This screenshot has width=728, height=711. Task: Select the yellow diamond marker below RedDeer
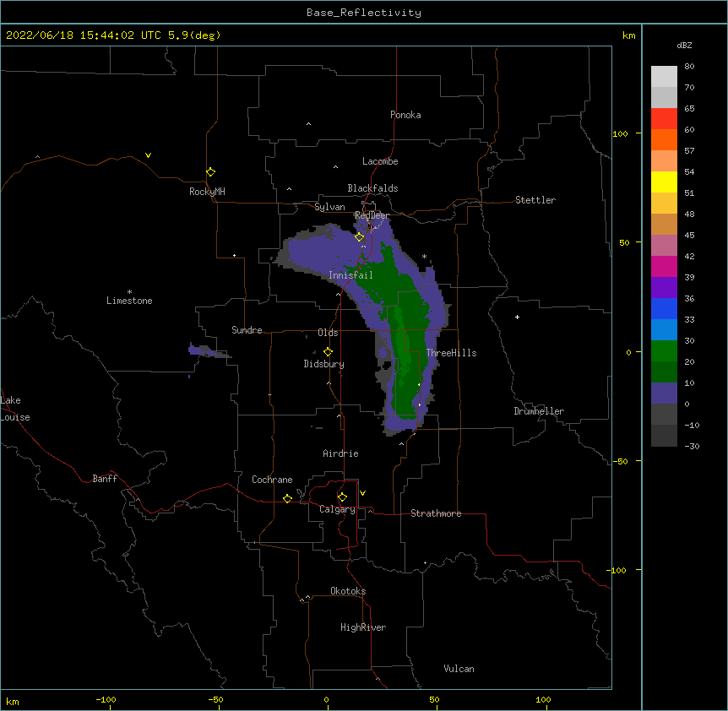[360, 237]
